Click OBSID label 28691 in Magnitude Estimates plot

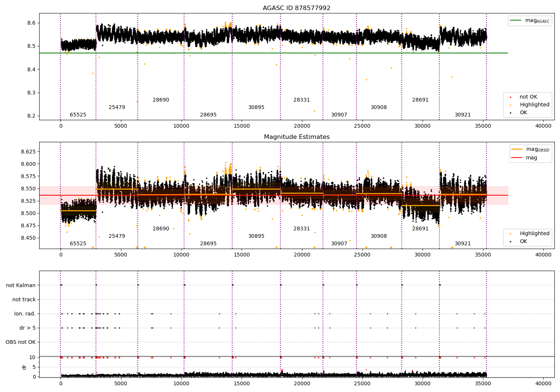tap(420, 229)
